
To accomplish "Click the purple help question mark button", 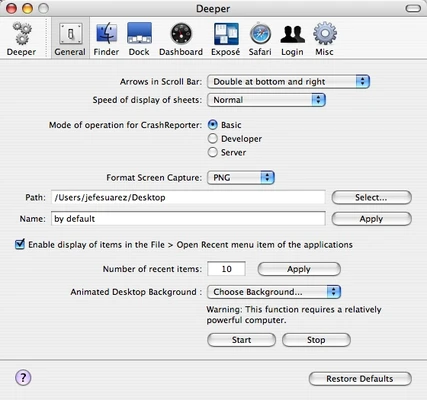I will (23, 378).
